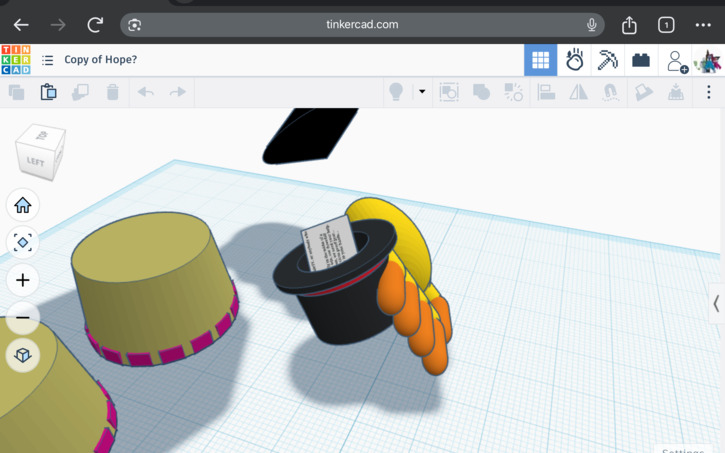Reload the tinkercad.com page
The image size is (725, 453).
(95, 25)
